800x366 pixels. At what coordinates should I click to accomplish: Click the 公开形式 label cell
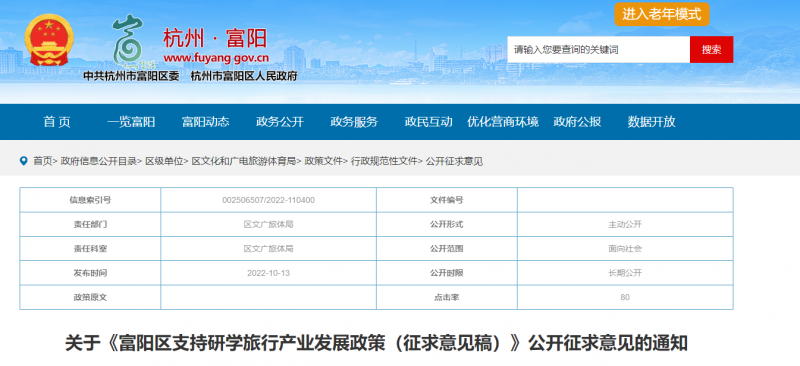[x=447, y=224]
